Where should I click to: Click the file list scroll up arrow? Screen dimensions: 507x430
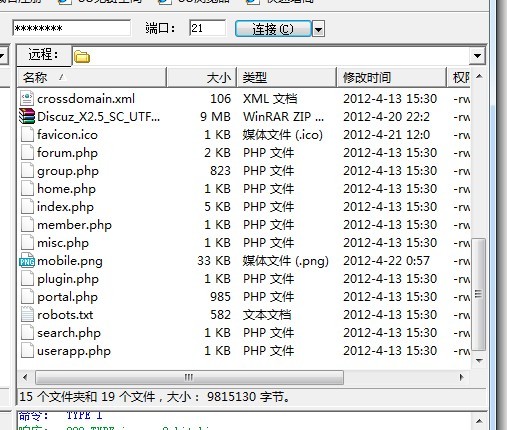[x=479, y=76]
